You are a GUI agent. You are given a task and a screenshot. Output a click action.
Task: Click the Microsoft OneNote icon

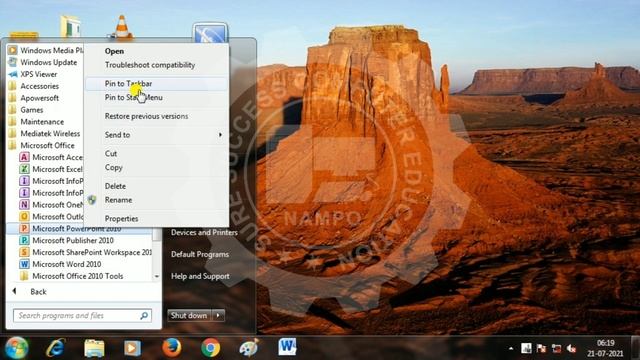coord(24,204)
